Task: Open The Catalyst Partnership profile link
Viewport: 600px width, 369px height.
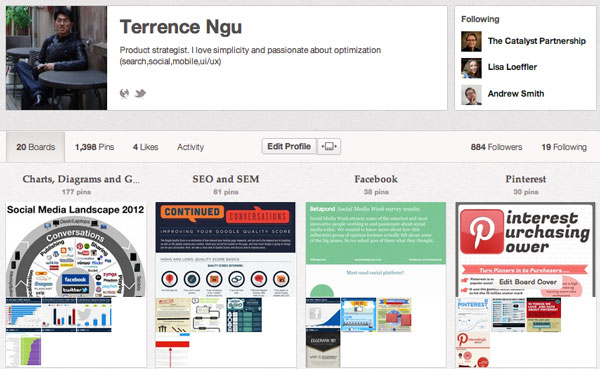Action: pyautogui.click(x=536, y=41)
